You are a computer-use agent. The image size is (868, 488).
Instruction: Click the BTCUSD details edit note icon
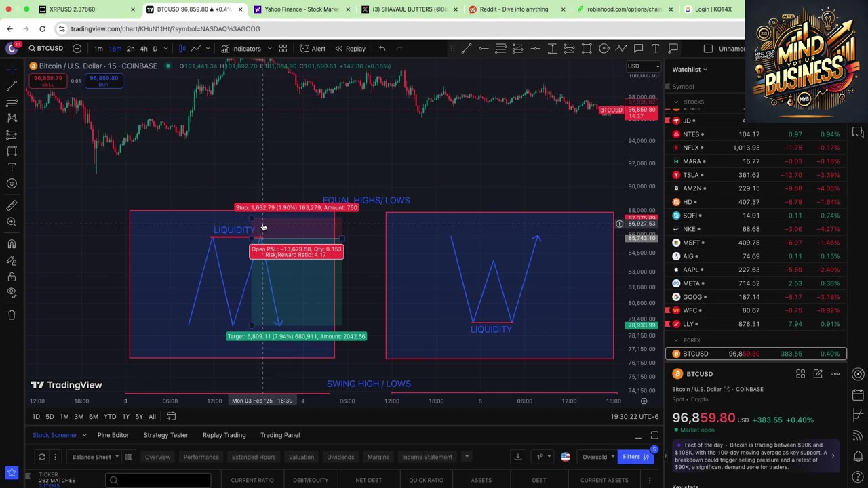click(818, 374)
